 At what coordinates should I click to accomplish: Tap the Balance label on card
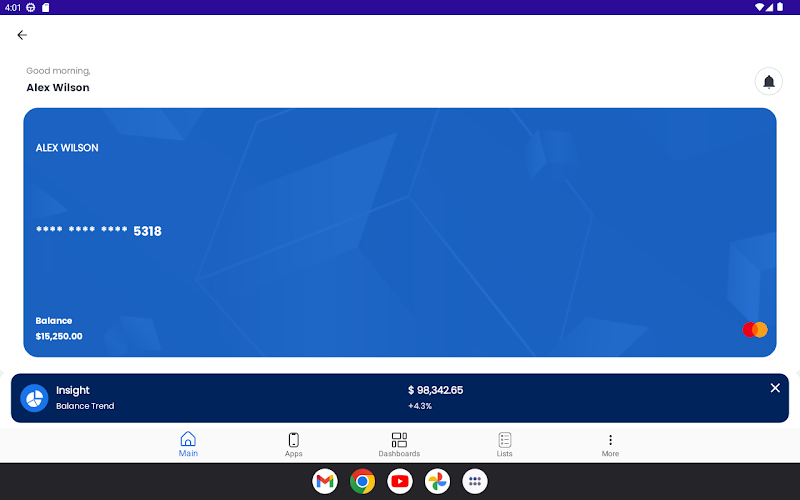54,321
